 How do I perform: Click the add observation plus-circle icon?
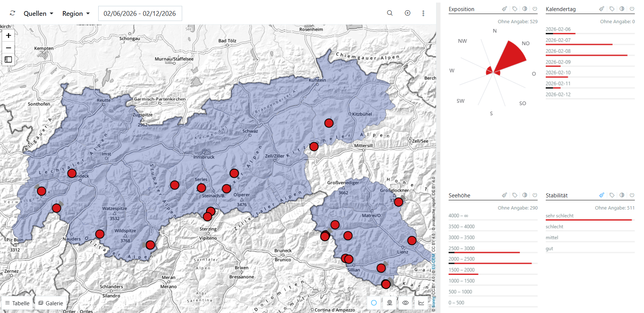pyautogui.click(x=407, y=13)
